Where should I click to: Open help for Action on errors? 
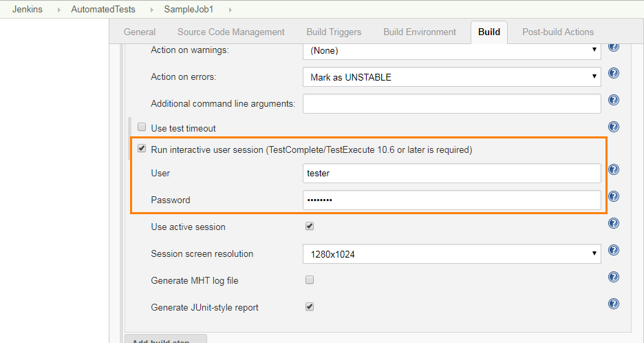pos(614,73)
